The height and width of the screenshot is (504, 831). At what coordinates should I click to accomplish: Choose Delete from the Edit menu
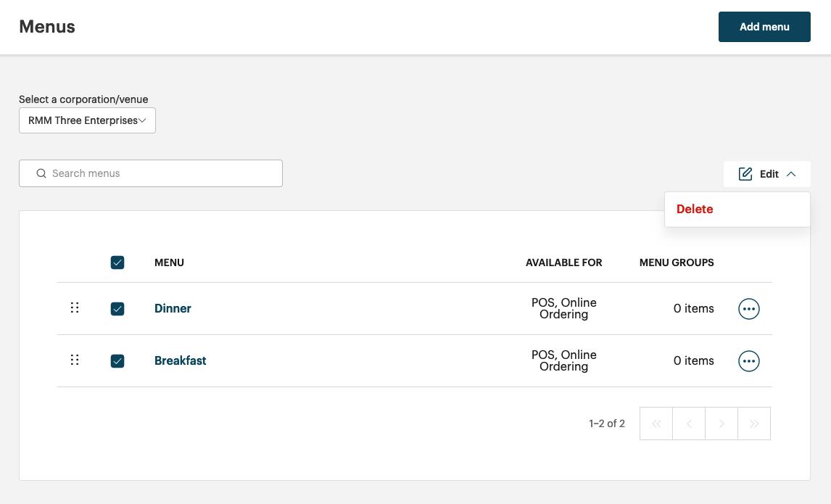(695, 209)
